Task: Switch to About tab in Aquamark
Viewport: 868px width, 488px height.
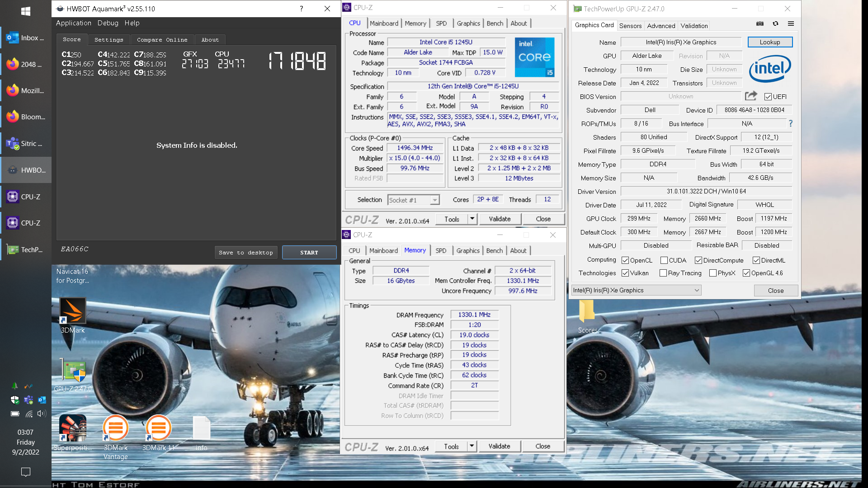Action: pyautogui.click(x=210, y=40)
